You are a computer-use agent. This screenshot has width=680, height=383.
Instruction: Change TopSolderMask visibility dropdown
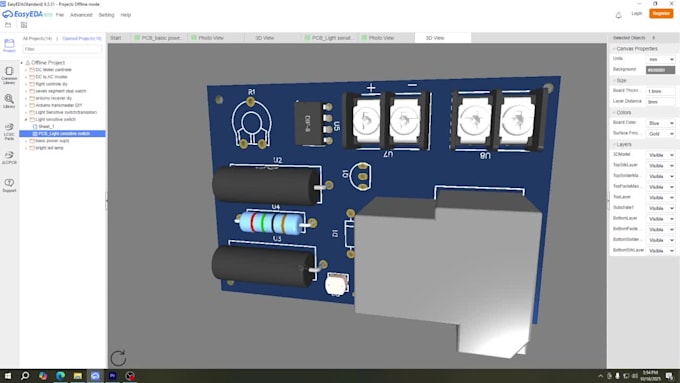(660, 176)
